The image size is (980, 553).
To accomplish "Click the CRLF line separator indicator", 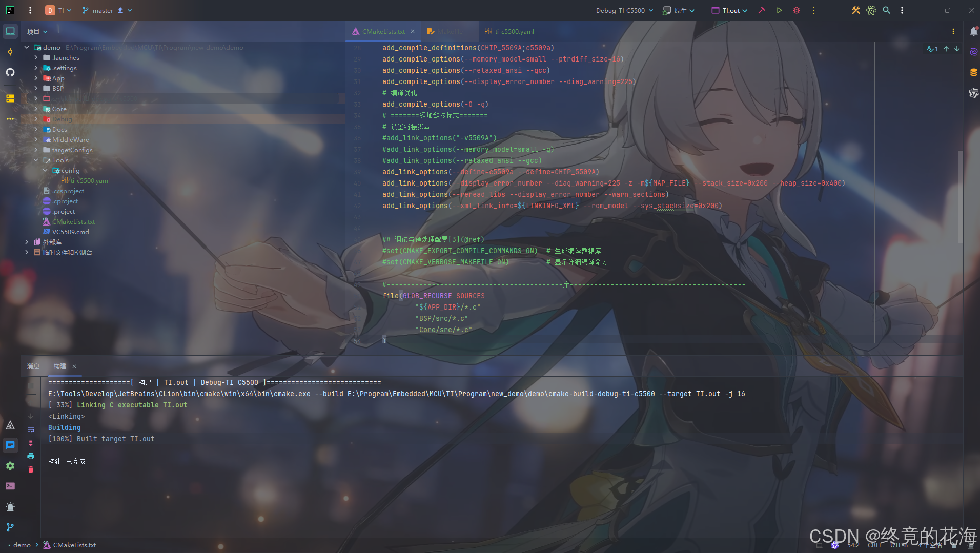I will coord(875,545).
